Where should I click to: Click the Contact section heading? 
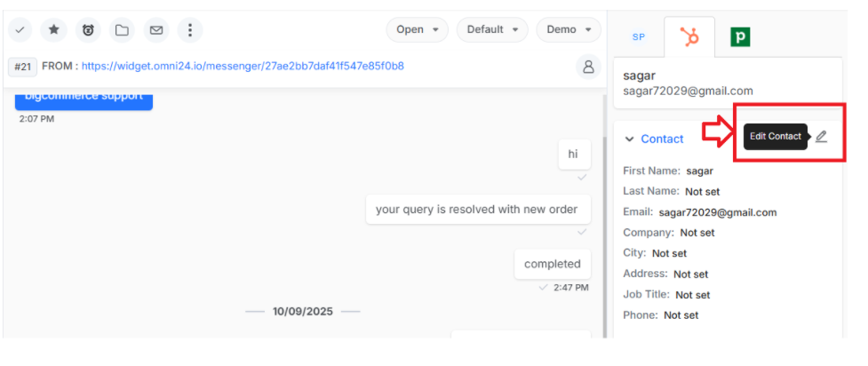662,139
